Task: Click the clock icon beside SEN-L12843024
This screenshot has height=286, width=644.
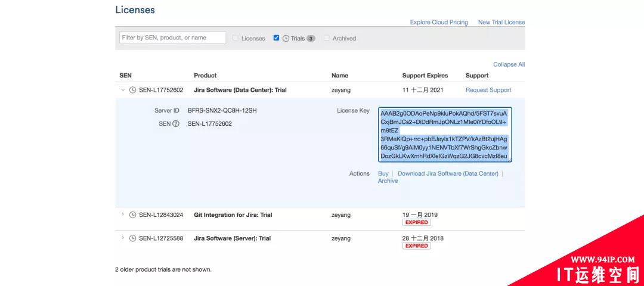Action: [x=132, y=215]
